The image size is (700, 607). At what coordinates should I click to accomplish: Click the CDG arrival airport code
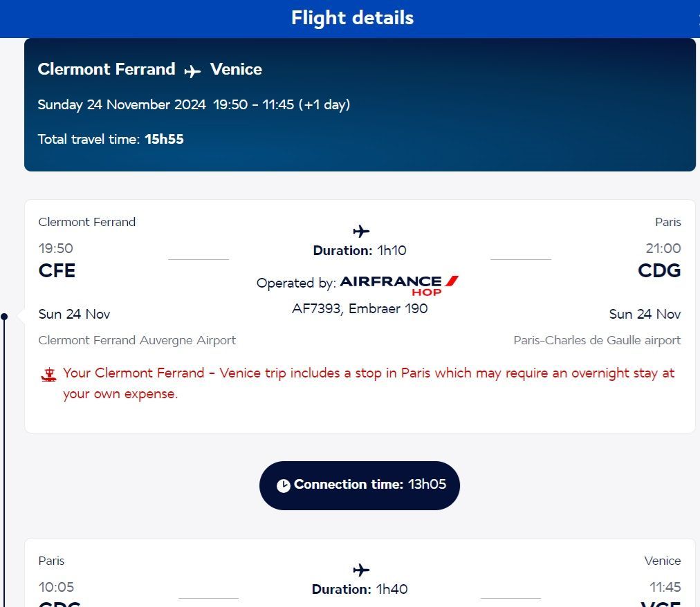pyautogui.click(x=659, y=270)
